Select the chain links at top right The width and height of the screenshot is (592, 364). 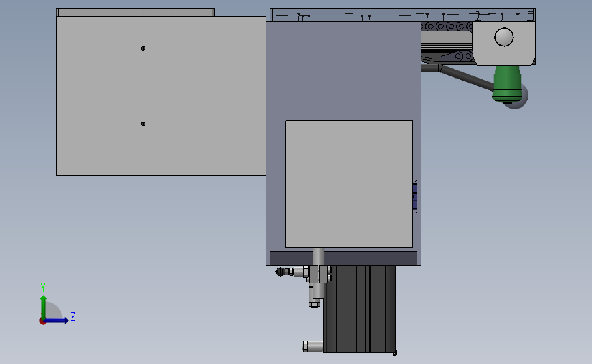[447, 27]
